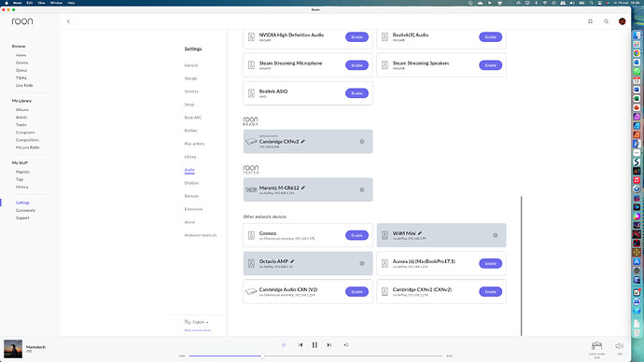The height and width of the screenshot is (362, 644).
Task: Click the speaker icon on NVIDIA High Definition Audio card
Action: [x=251, y=37]
